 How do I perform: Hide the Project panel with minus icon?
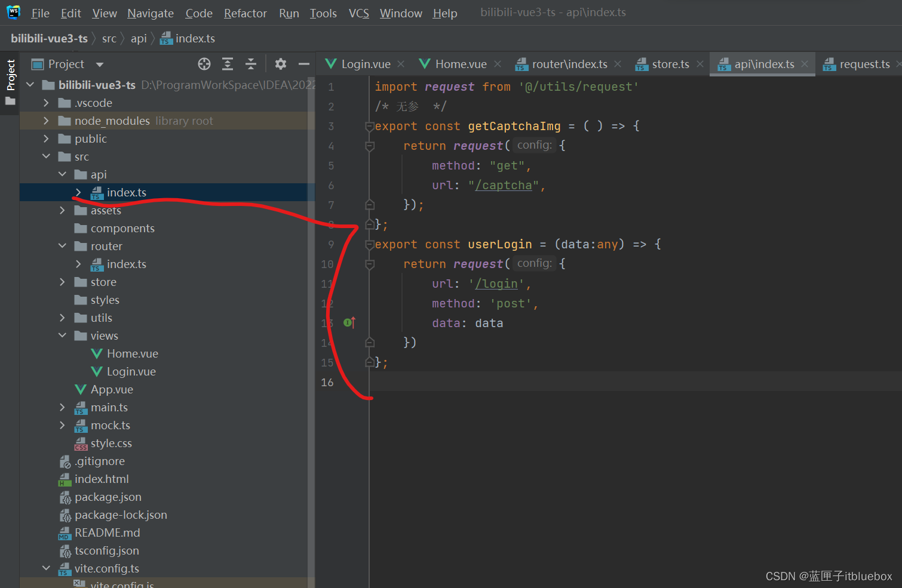(304, 64)
